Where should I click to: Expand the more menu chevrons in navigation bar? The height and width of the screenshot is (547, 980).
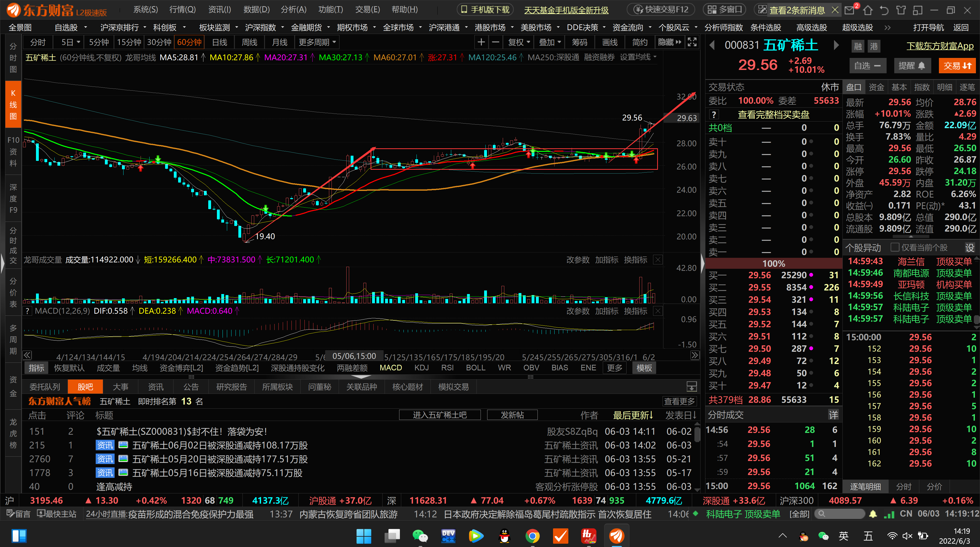pyautogui.click(x=888, y=27)
